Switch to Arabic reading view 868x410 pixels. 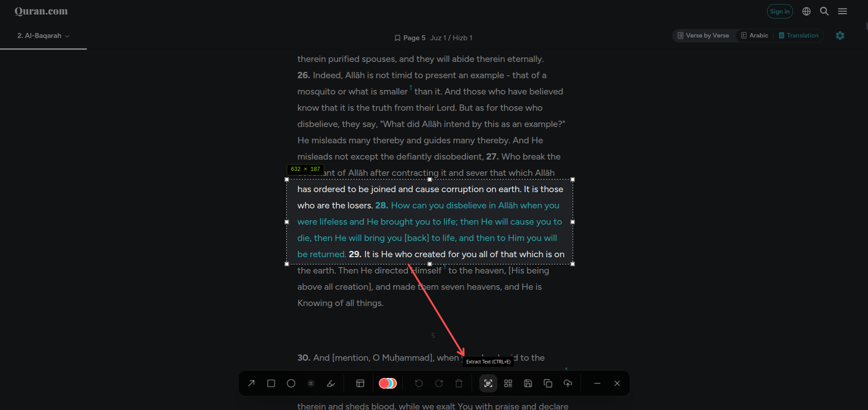[x=754, y=35]
